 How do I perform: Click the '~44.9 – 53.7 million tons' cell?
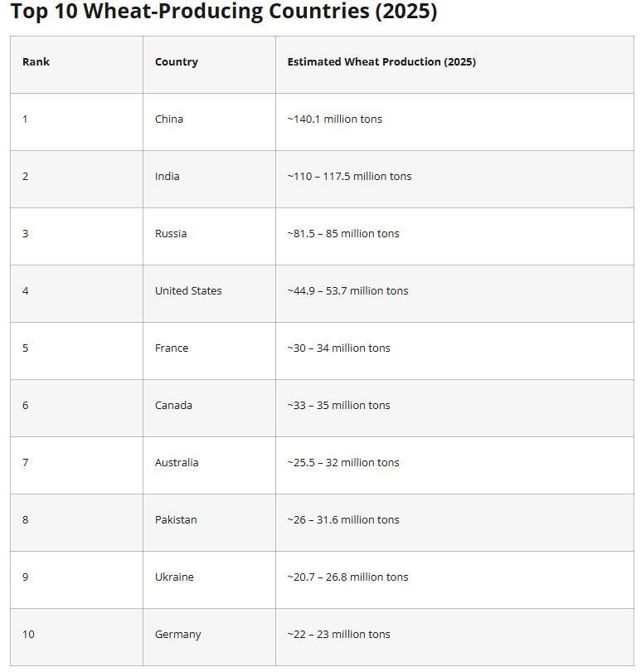(x=347, y=291)
